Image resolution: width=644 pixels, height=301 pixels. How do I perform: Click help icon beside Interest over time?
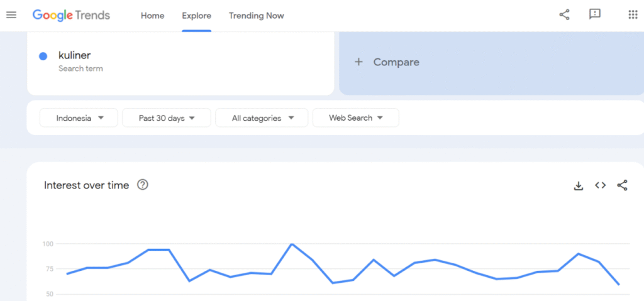point(143,185)
